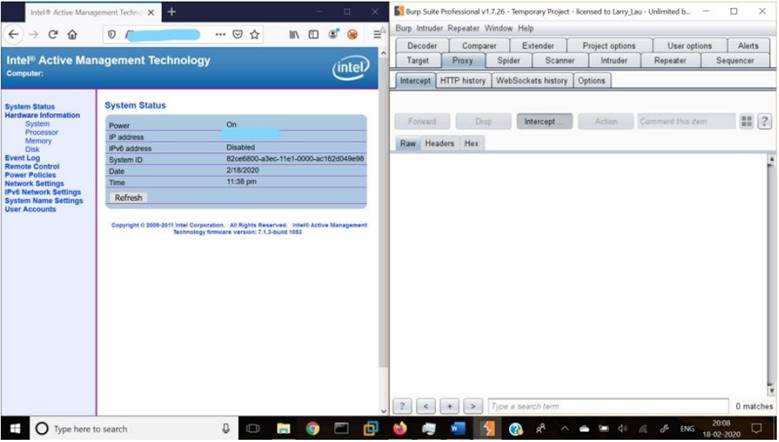Go to previous search match in Burp

426,406
